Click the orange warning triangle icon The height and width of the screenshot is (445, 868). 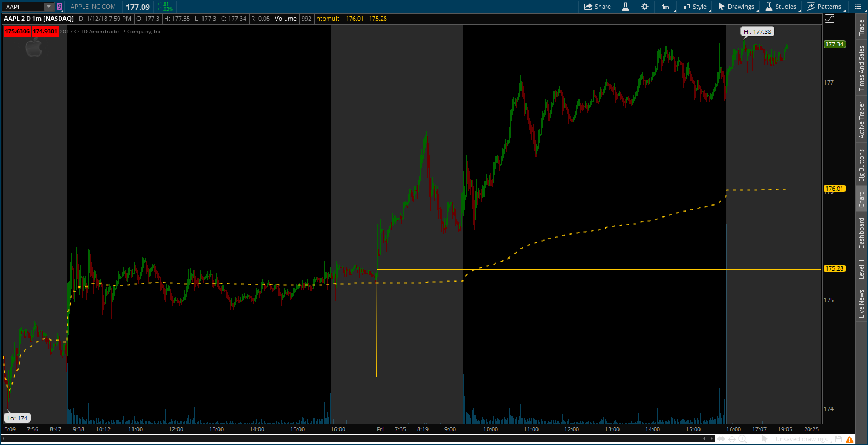849,439
